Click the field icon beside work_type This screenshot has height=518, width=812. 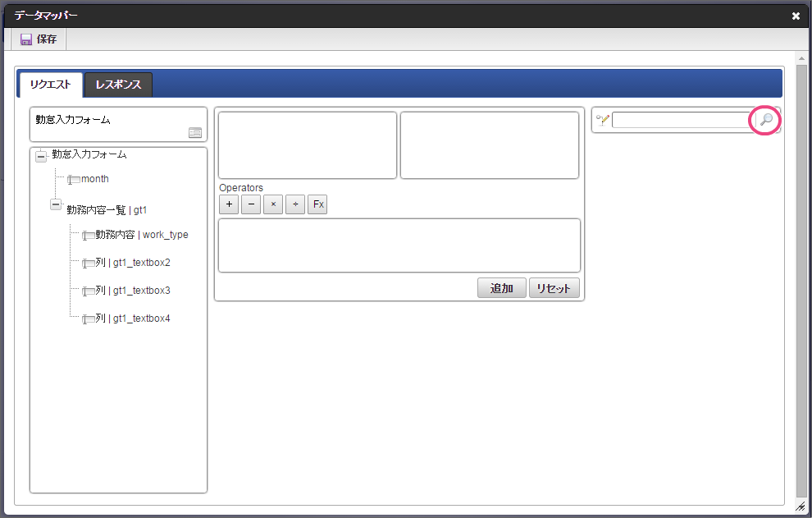pyautogui.click(x=88, y=236)
